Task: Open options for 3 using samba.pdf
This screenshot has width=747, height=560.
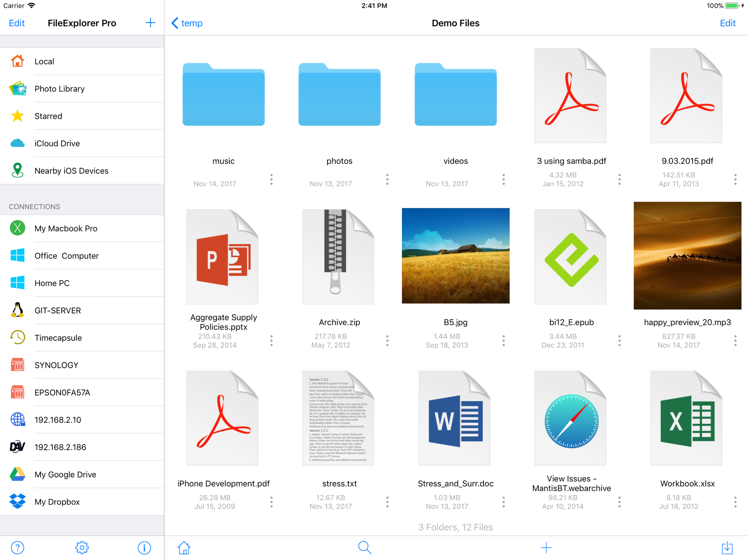Action: pos(619,179)
